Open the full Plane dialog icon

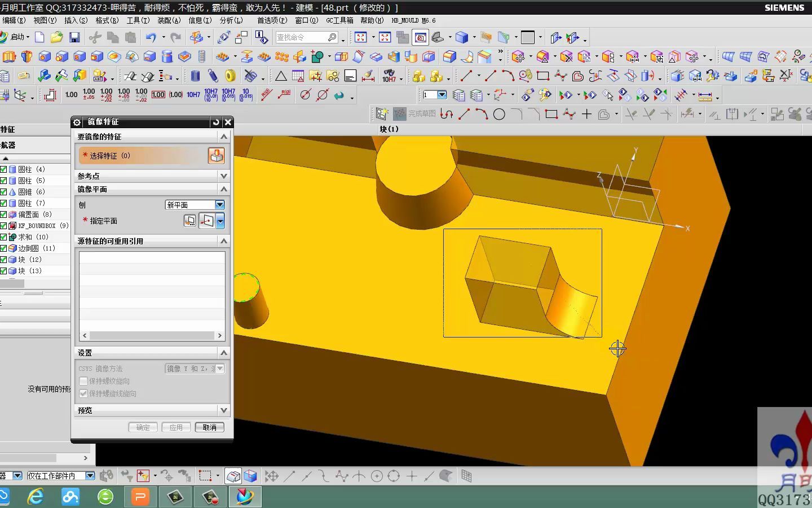190,221
